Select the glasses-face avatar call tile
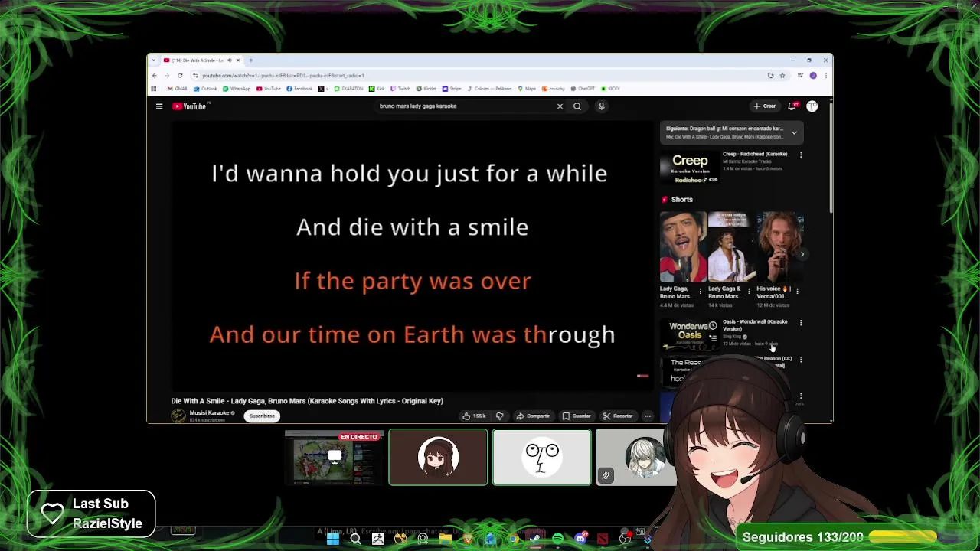 (542, 458)
